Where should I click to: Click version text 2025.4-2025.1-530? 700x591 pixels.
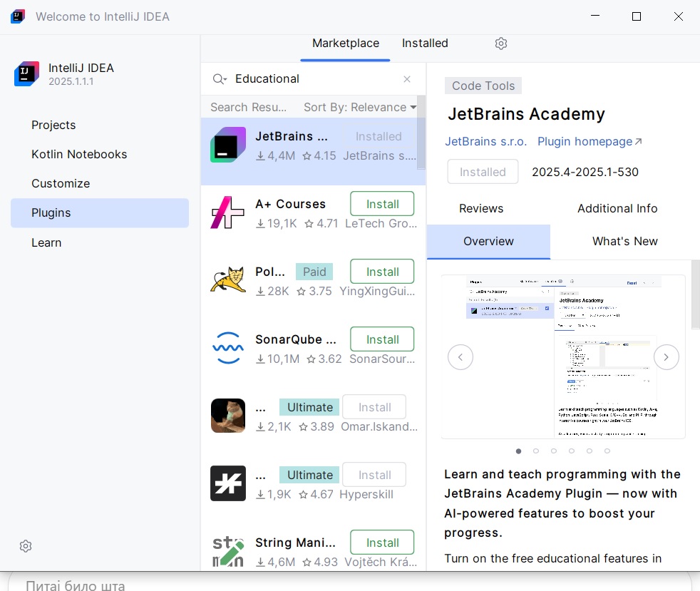(x=585, y=173)
